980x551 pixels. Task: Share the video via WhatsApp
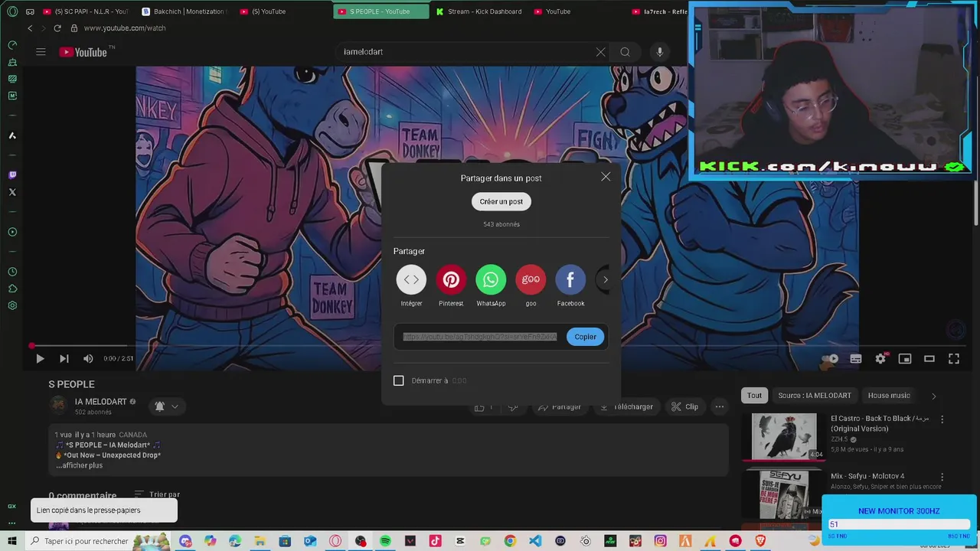(491, 279)
